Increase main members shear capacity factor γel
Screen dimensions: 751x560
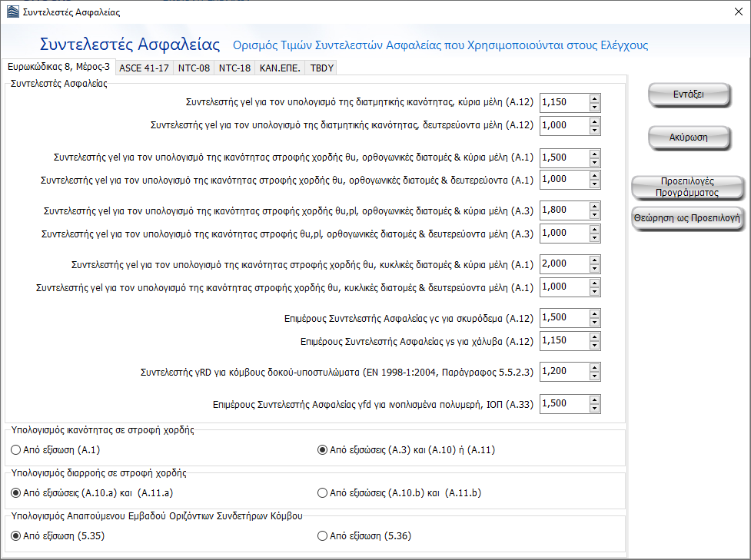(594, 98)
